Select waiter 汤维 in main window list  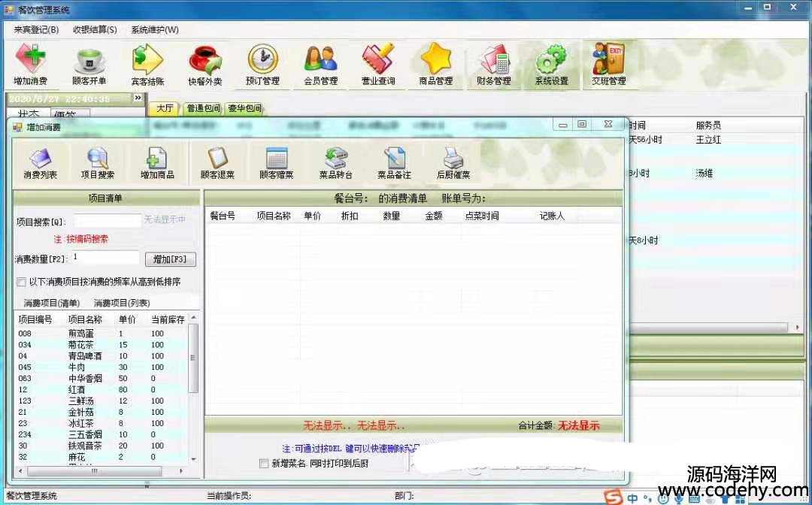coord(704,174)
